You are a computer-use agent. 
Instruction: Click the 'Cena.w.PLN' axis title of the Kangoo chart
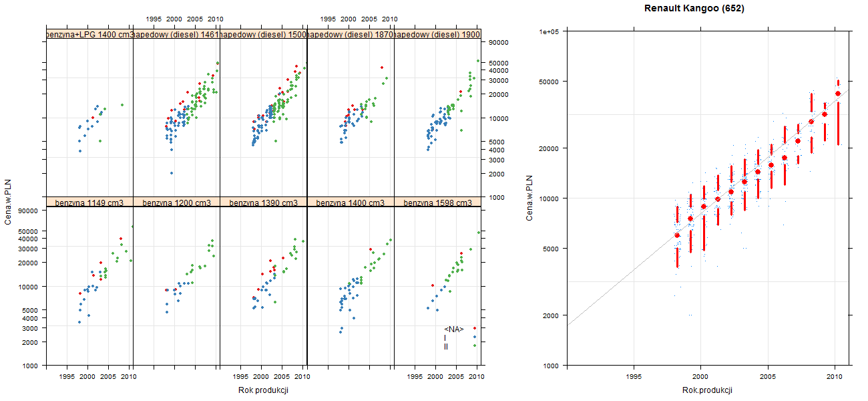tap(529, 198)
